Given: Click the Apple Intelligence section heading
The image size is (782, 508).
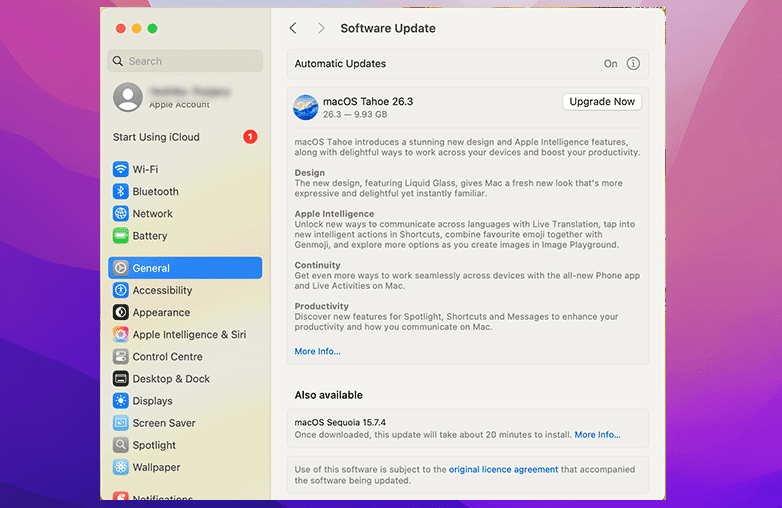Looking at the screenshot, I should pos(334,214).
